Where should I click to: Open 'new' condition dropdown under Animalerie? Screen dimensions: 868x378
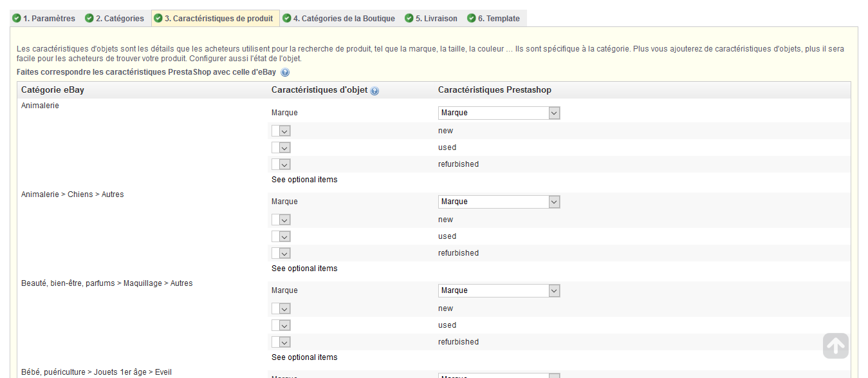click(x=281, y=131)
